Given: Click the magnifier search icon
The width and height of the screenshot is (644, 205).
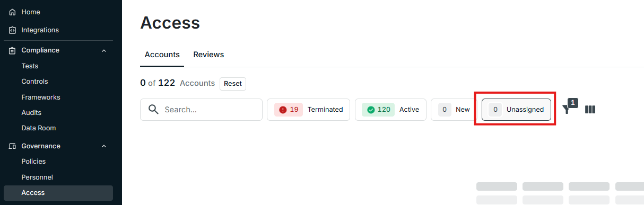Looking at the screenshot, I should (154, 110).
